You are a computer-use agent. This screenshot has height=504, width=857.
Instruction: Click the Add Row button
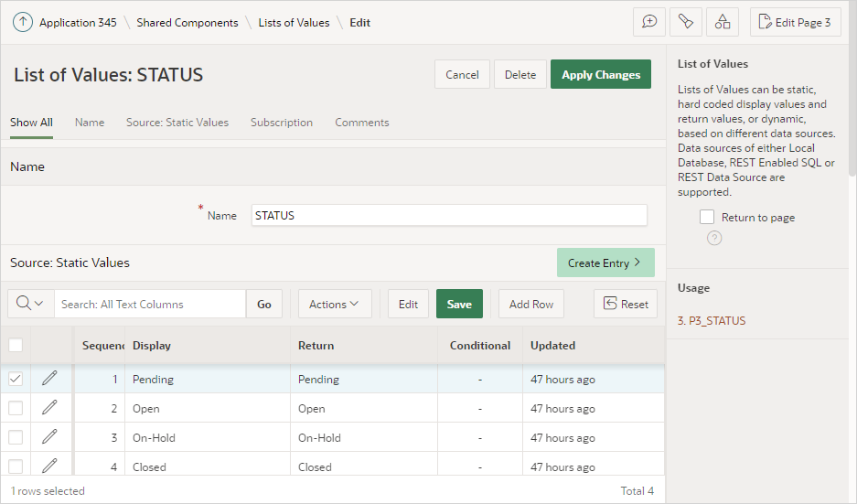pyautogui.click(x=531, y=304)
